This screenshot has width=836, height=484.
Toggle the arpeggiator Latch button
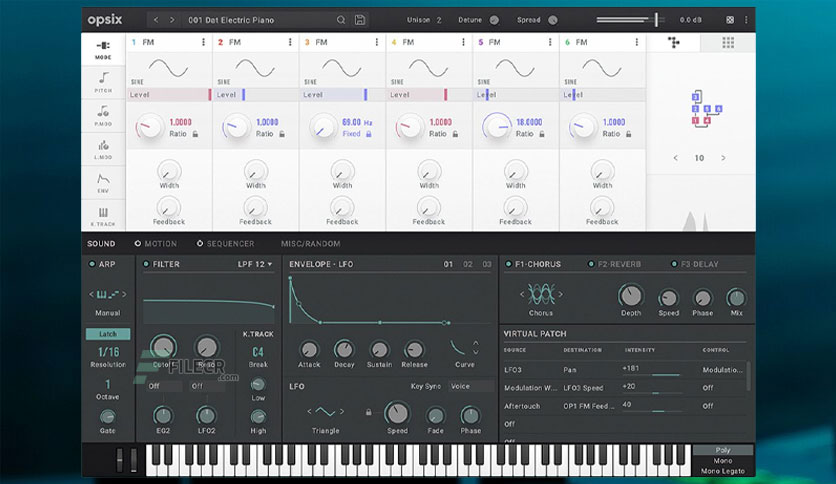point(108,334)
